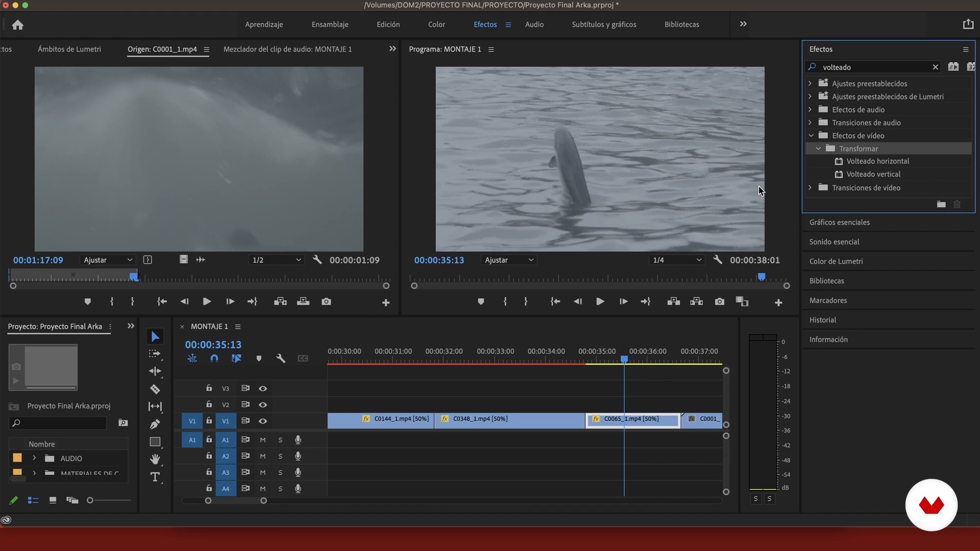This screenshot has width=980, height=551.
Task: Expand Efectos de audio folder
Action: 810,109
